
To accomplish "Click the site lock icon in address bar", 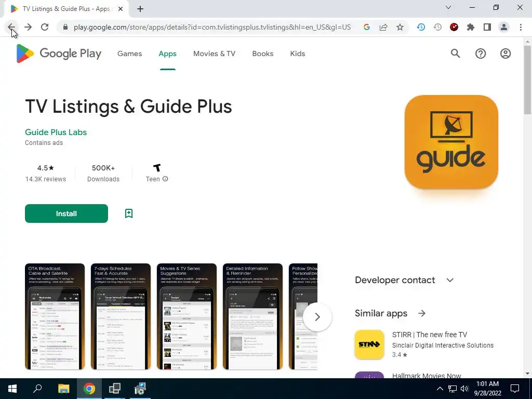I will coord(65,27).
